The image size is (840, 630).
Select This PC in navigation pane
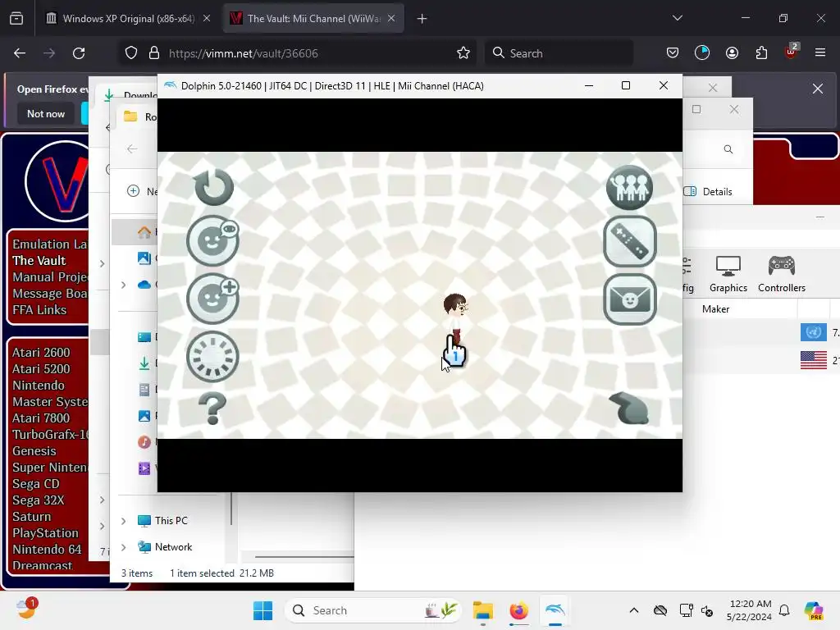click(163, 521)
